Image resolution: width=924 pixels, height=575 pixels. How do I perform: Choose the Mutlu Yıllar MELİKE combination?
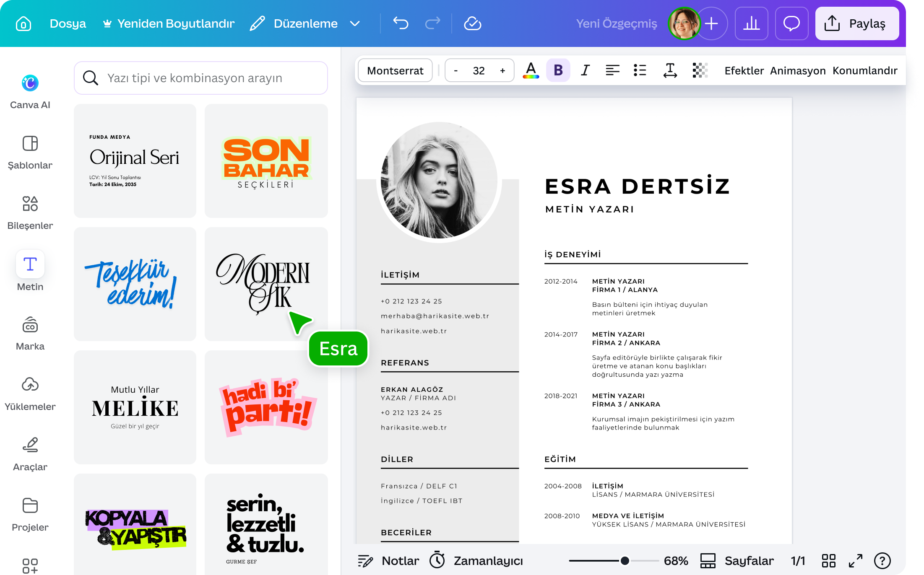coord(135,407)
